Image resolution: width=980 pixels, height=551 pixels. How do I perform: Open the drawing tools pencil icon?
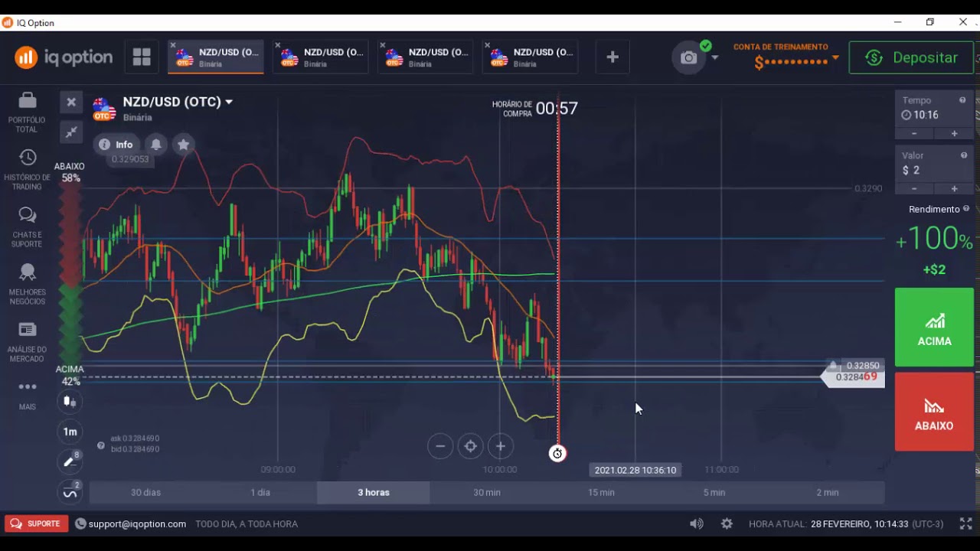point(70,461)
